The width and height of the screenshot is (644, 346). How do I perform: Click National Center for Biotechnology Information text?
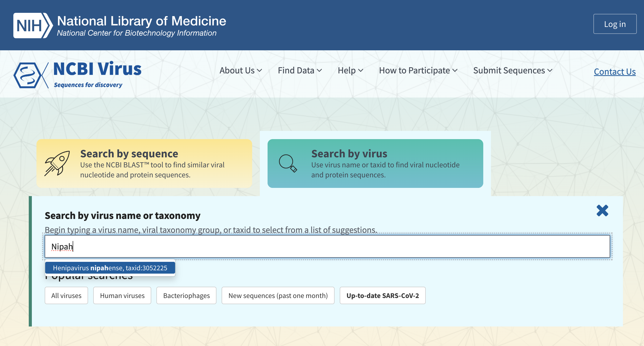click(x=137, y=33)
